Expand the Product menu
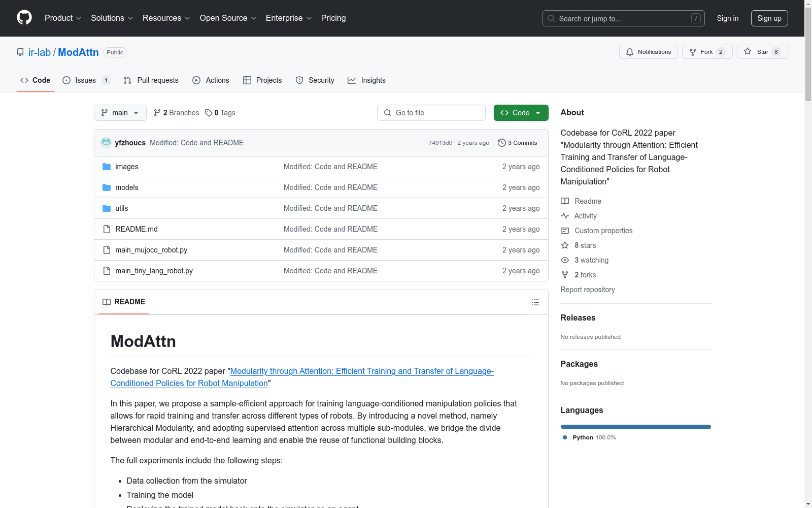Image resolution: width=812 pixels, height=508 pixels. (x=63, y=18)
